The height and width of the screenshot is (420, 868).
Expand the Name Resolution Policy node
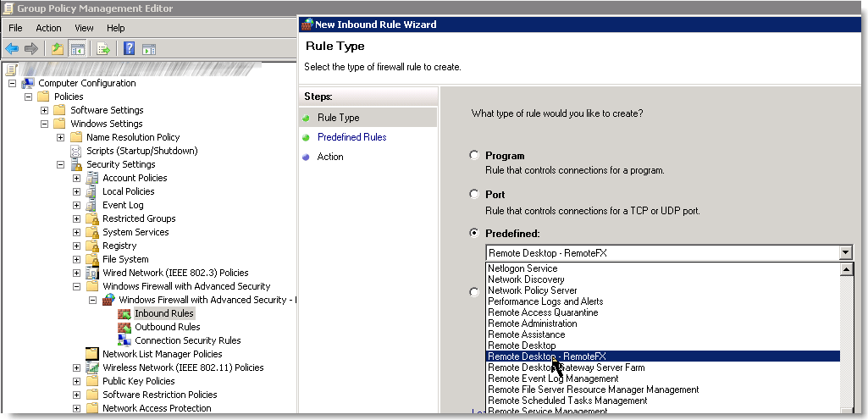(61, 137)
